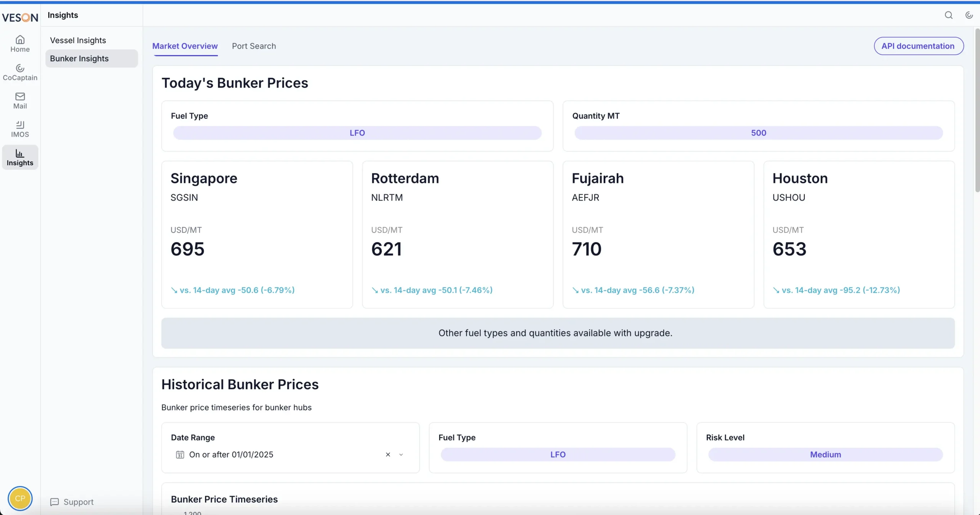Click Houston 14-day avg -95.2 text
Screen dimensions: 980x515
pos(836,290)
